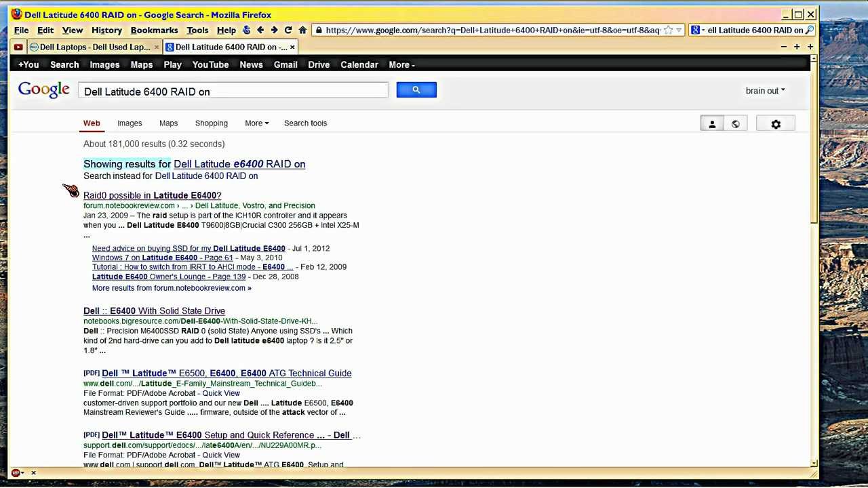The height and width of the screenshot is (488, 868).
Task: Show more results from forum.notebookreview.com
Action: pos(172,288)
